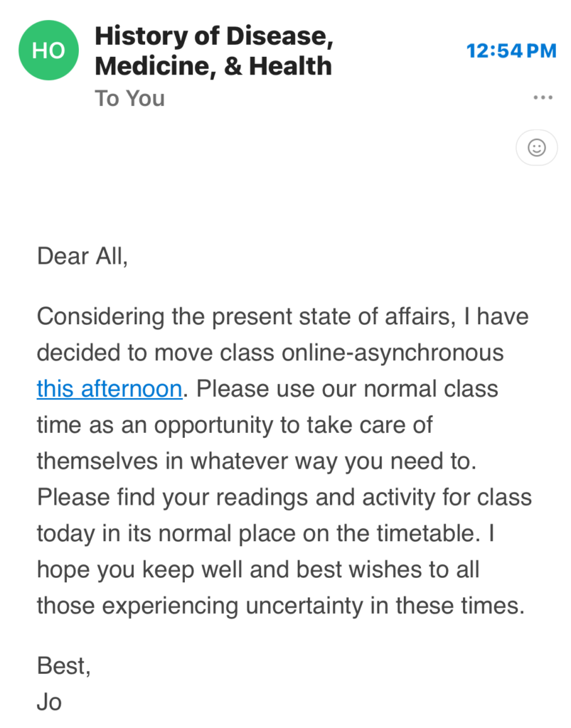Click the word 'online-asynchronous' in the message
The height and width of the screenshot is (728, 571).
click(x=393, y=353)
